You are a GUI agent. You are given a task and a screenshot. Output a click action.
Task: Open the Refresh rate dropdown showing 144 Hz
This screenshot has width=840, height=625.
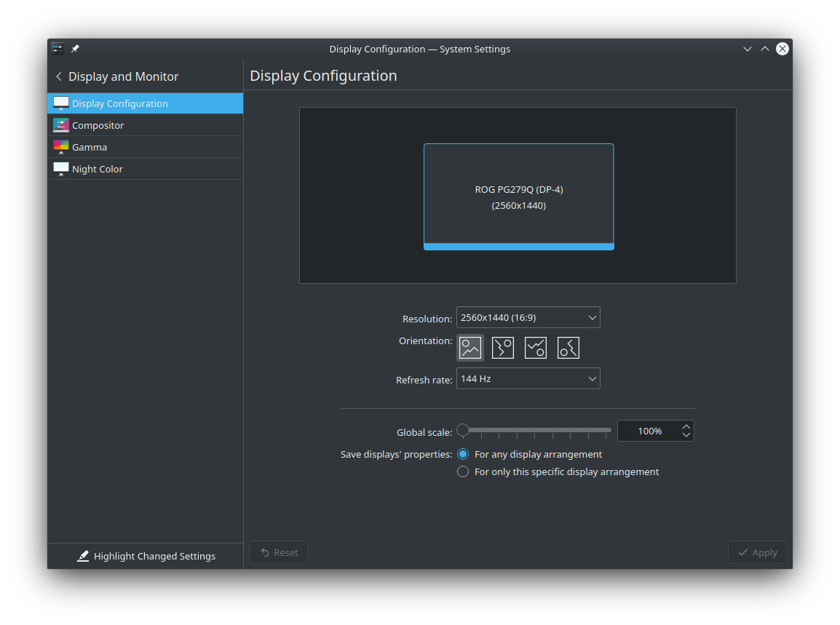pos(528,378)
